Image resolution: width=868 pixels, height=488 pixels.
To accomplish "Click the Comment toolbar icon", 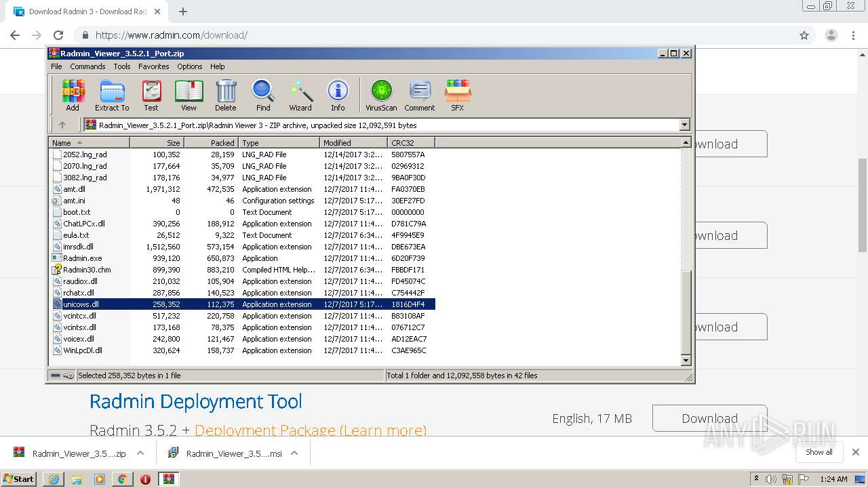I will point(420,95).
